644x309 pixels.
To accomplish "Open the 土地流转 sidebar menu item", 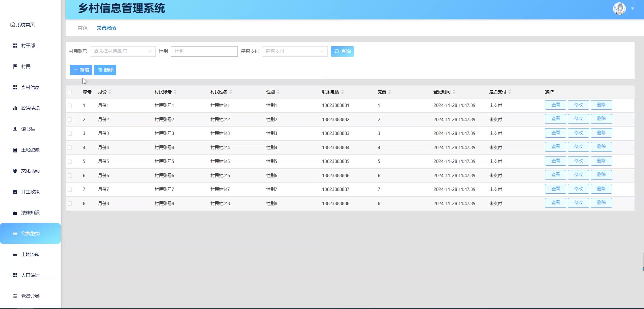I will [x=30, y=254].
